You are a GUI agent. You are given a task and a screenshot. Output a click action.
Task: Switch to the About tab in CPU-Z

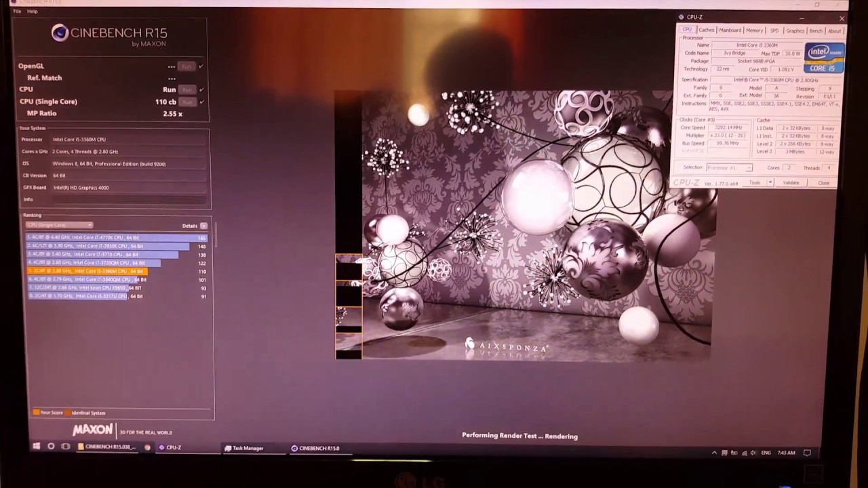tap(834, 30)
